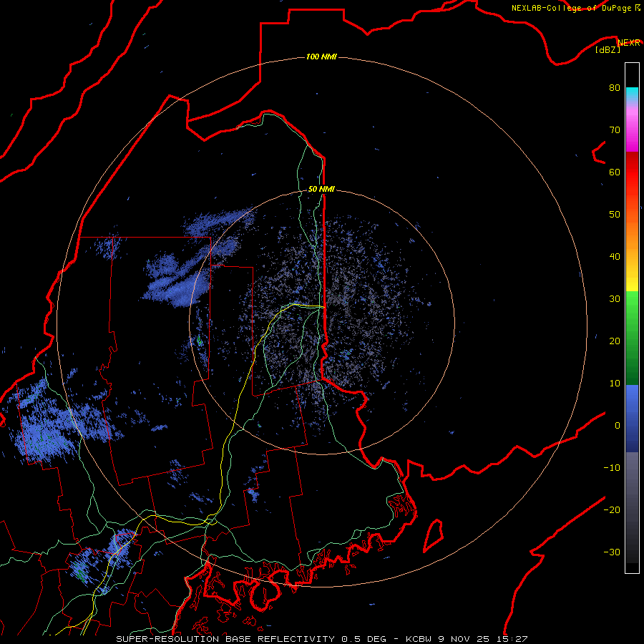
Task: Click the 50 dBZ scale value
Action: click(x=615, y=215)
